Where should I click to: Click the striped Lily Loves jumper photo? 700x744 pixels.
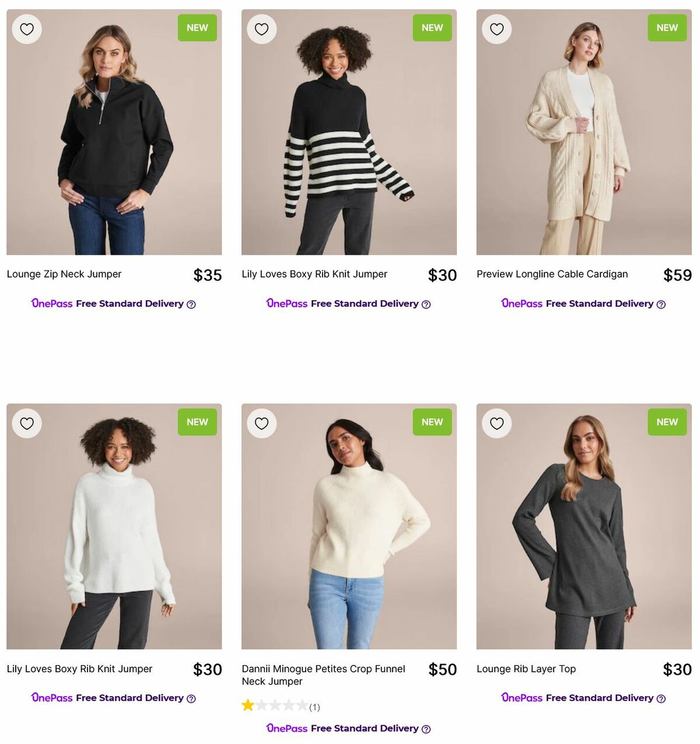coord(349,131)
